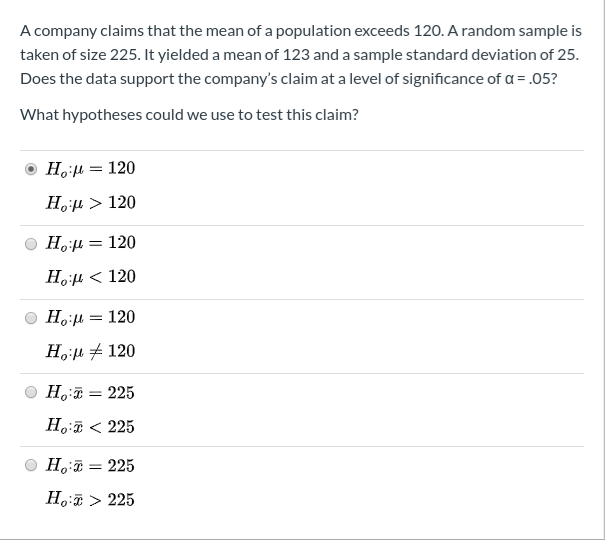The width and height of the screenshot is (607, 541).
Task: Select radio option with x̄ < 225 alternative
Action: [x=31, y=392]
